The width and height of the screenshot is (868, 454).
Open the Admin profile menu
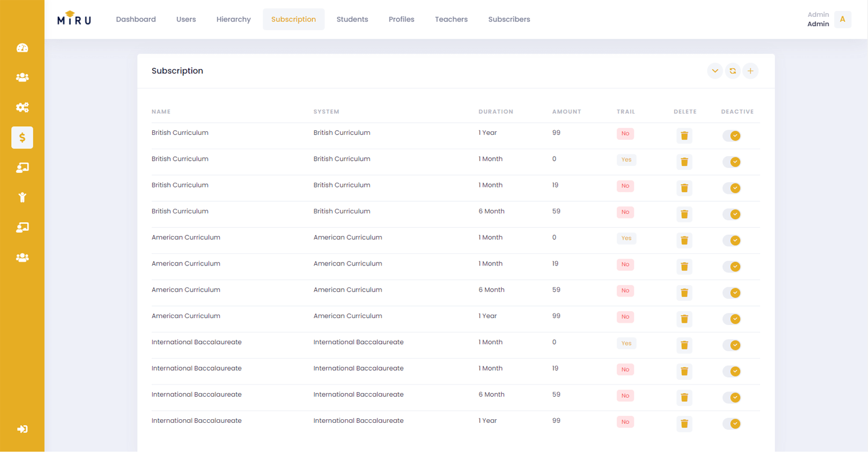[842, 20]
